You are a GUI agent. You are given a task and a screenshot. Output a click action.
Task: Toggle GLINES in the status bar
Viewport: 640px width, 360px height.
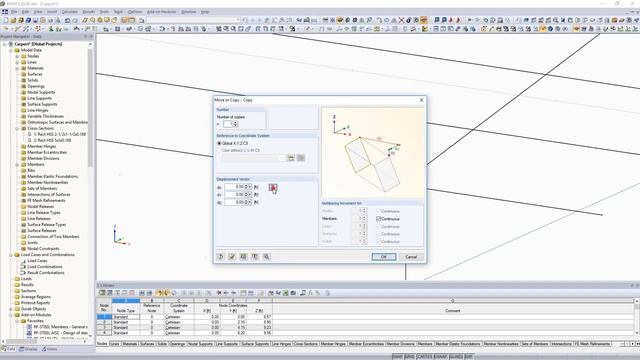(456, 356)
